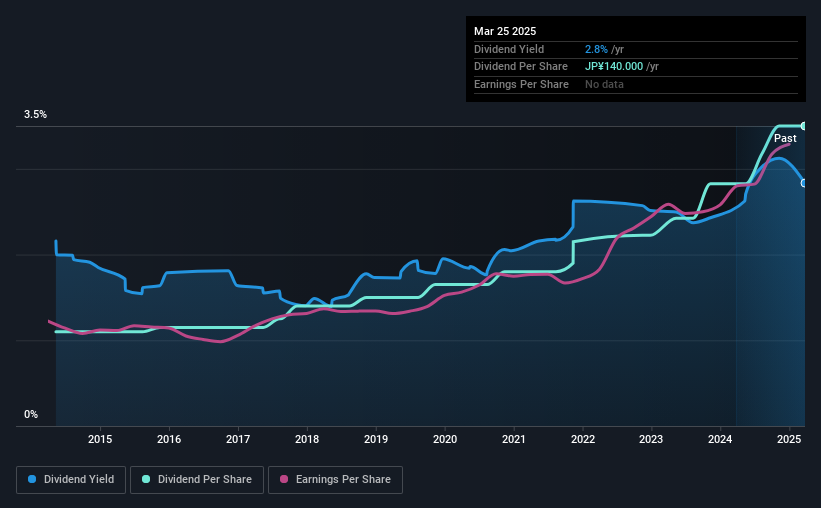Click the JP¥140.000 dividend per share value

point(614,67)
